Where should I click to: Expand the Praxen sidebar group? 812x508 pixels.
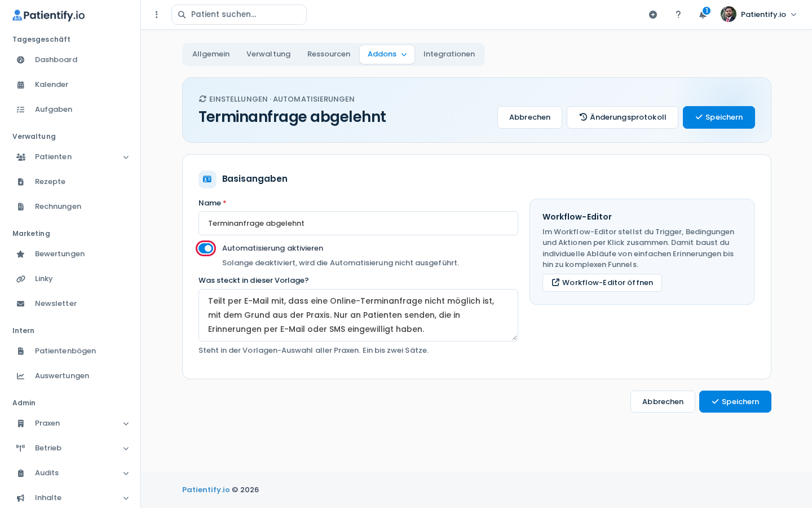pyautogui.click(x=70, y=423)
